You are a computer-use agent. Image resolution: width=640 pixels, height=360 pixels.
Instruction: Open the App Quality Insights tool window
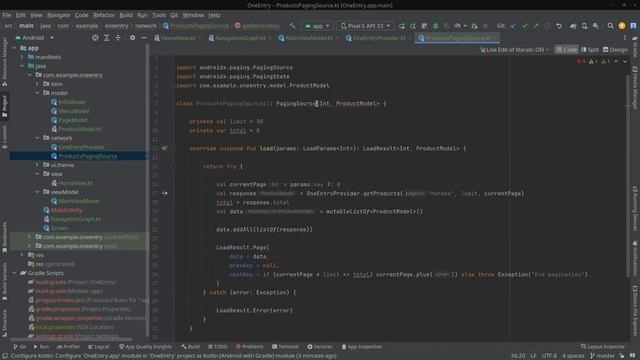pos(145,347)
